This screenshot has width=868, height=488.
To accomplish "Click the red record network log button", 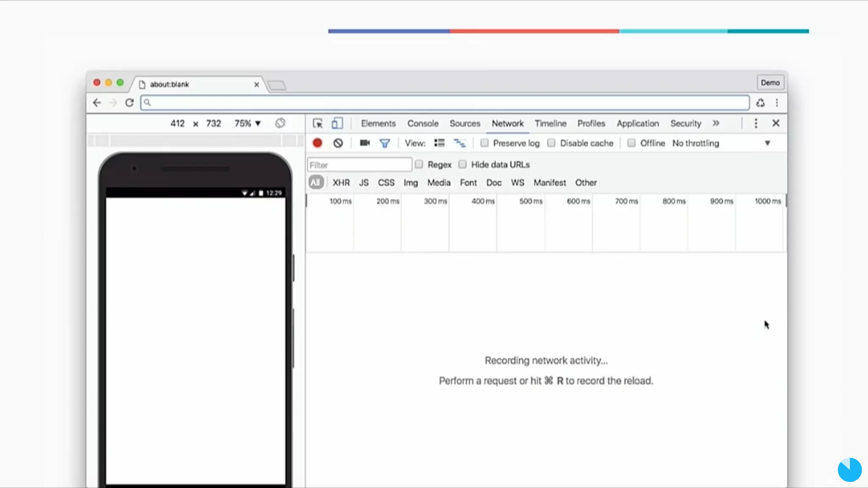I will tap(317, 143).
